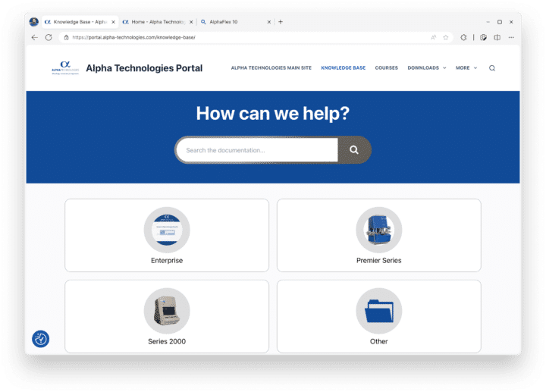This screenshot has height=392, width=546.
Task: Switch to Home - Alpha Technologies tab
Action: click(x=158, y=22)
